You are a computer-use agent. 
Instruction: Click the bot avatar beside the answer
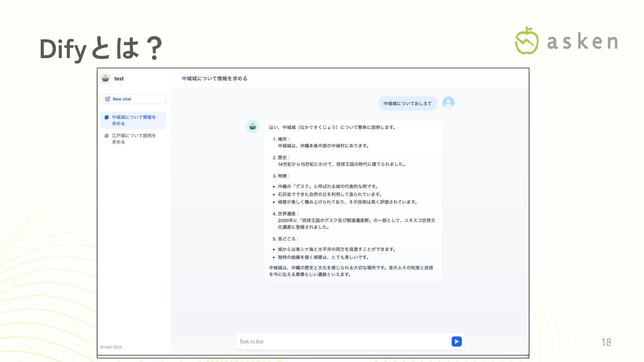click(253, 126)
